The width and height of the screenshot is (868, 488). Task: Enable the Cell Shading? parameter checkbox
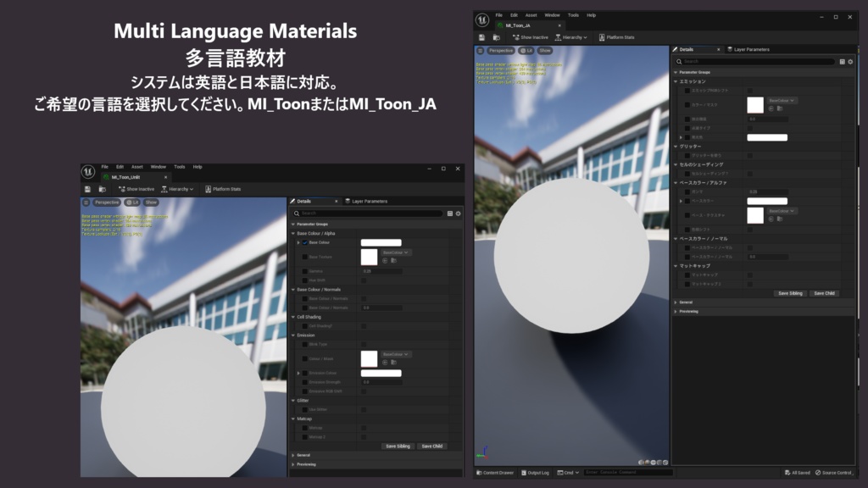305,326
